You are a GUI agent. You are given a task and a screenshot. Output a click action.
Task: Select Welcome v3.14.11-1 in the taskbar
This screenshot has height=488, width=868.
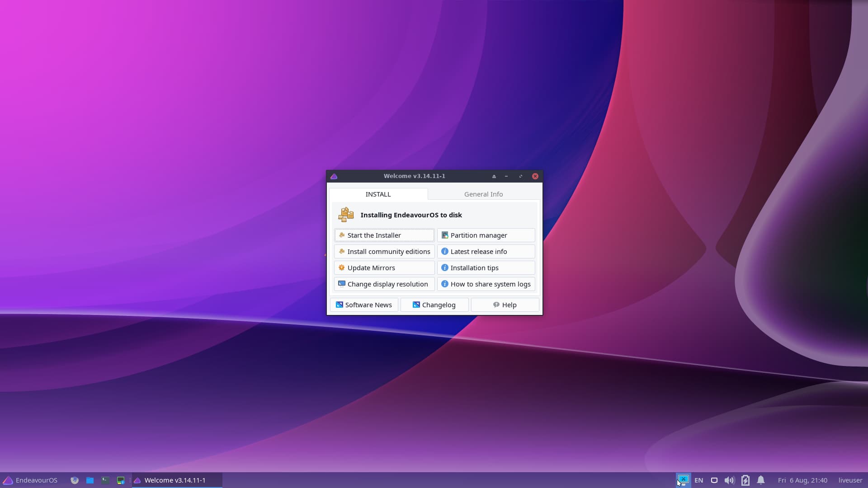[x=177, y=480]
